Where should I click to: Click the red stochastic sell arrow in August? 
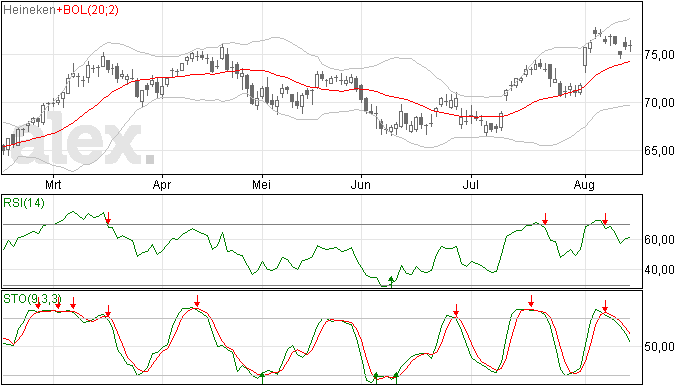(605, 306)
